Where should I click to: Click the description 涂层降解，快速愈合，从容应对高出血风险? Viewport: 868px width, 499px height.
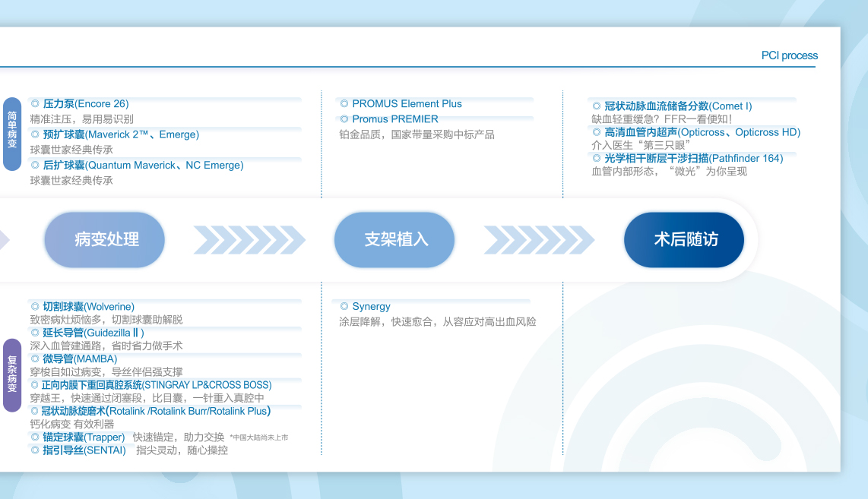[x=437, y=322]
